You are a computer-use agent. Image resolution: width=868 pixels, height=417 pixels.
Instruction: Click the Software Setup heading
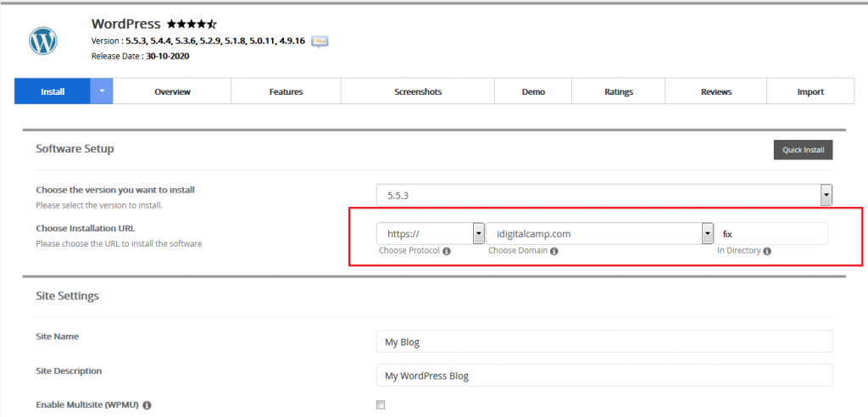[75, 149]
